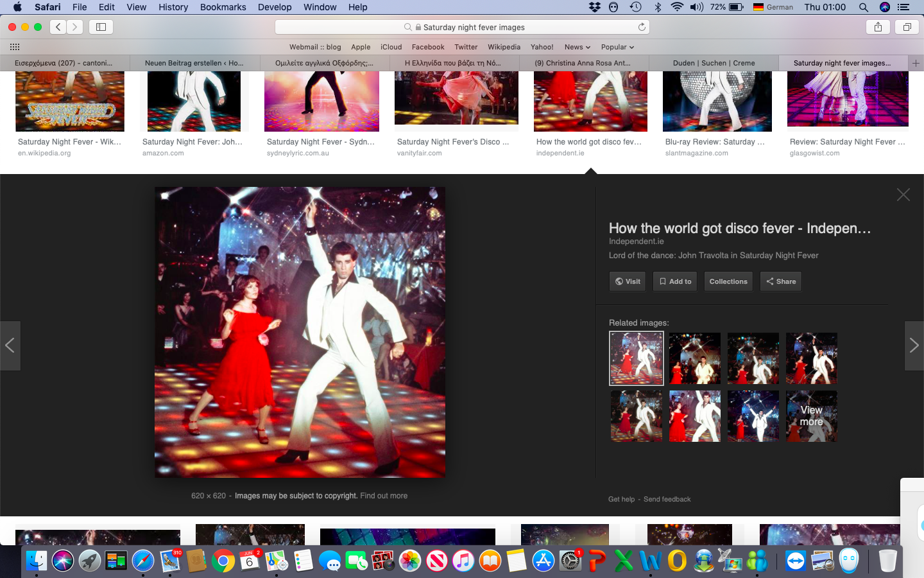The image size is (924, 578).
Task: Open the Independent.ie source link
Action: click(637, 241)
